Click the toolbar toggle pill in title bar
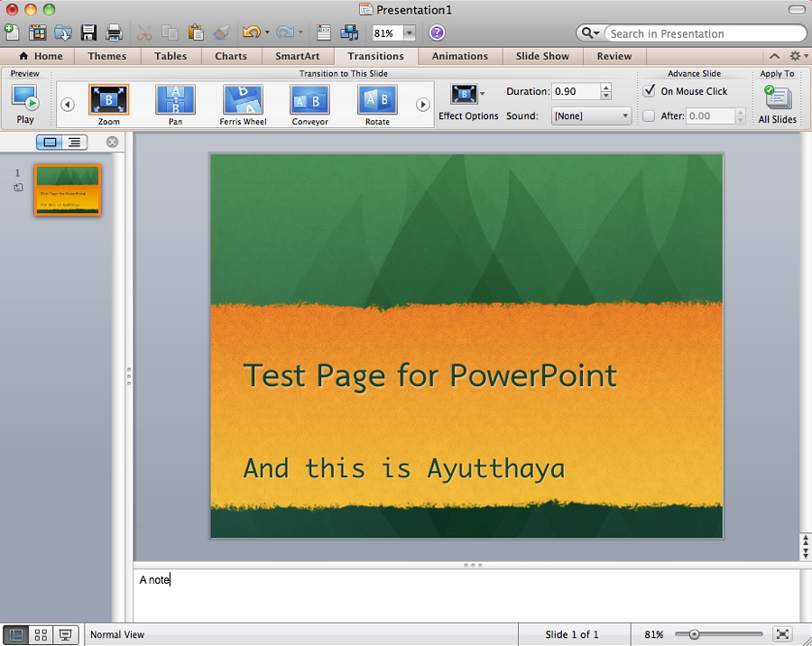Screen dimensions: 812x646 (797, 9)
